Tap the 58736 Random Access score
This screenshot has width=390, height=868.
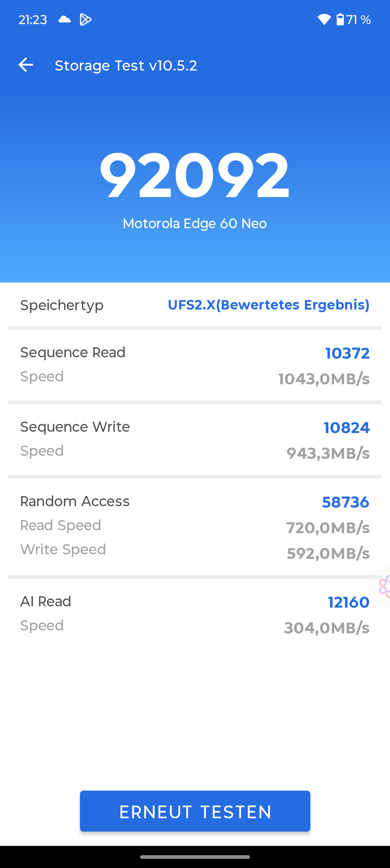pos(345,502)
